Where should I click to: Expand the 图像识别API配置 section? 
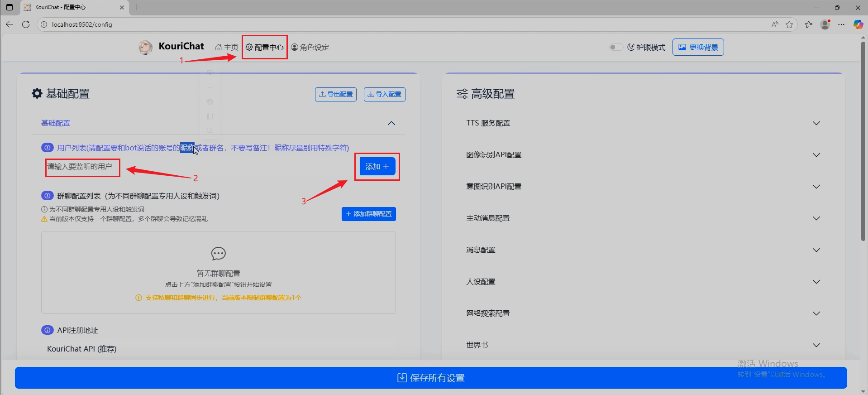click(816, 155)
